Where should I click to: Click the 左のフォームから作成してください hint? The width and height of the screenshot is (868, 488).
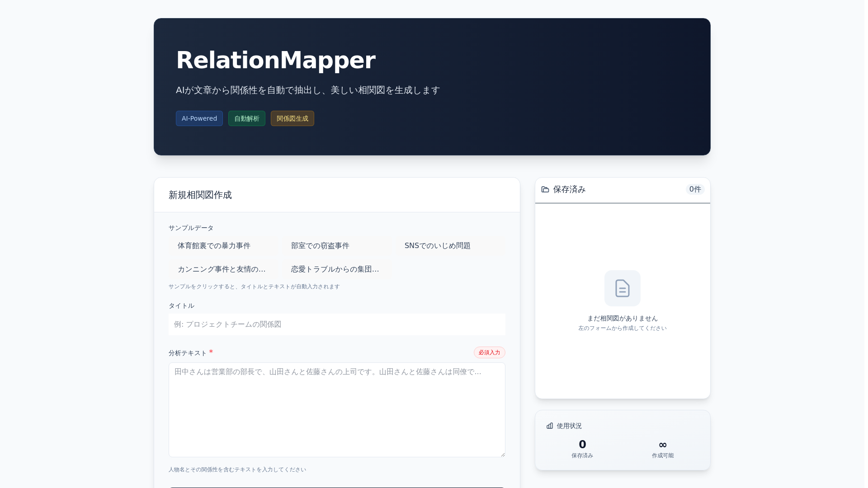623,328
